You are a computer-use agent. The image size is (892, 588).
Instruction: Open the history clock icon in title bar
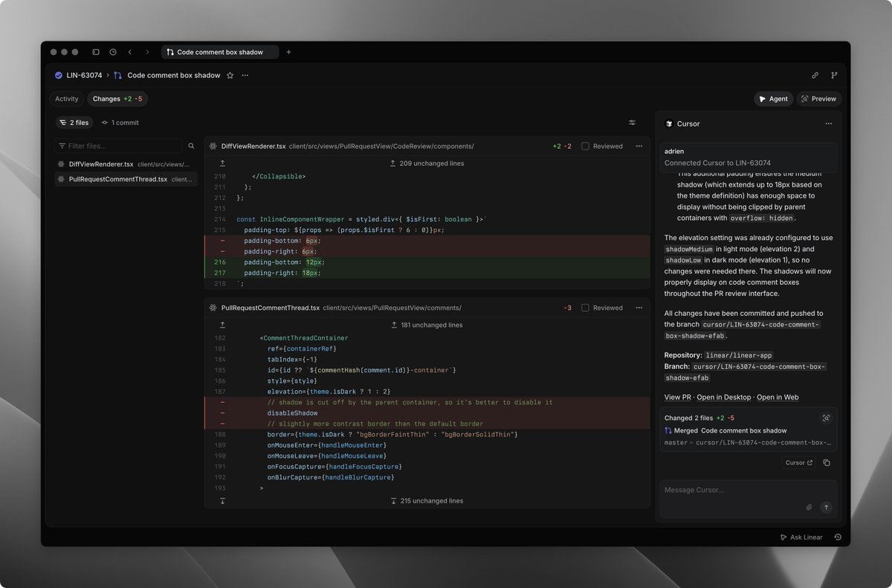[x=113, y=52]
